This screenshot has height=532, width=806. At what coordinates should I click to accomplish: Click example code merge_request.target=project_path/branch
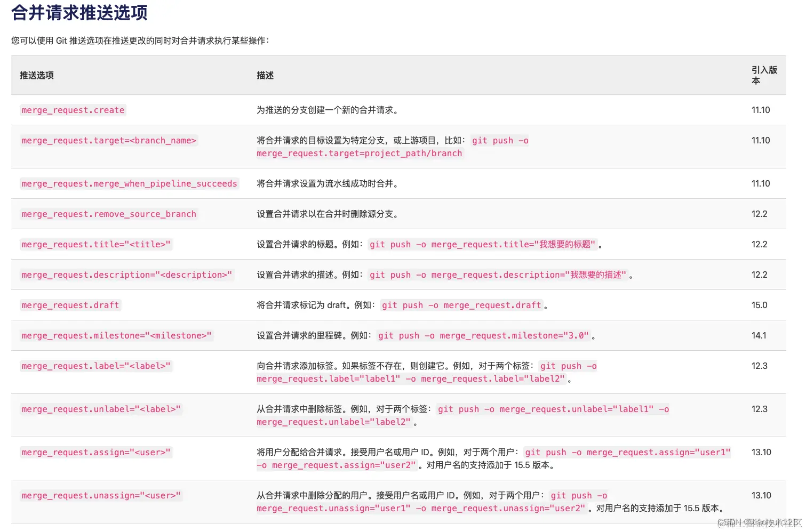point(360,153)
